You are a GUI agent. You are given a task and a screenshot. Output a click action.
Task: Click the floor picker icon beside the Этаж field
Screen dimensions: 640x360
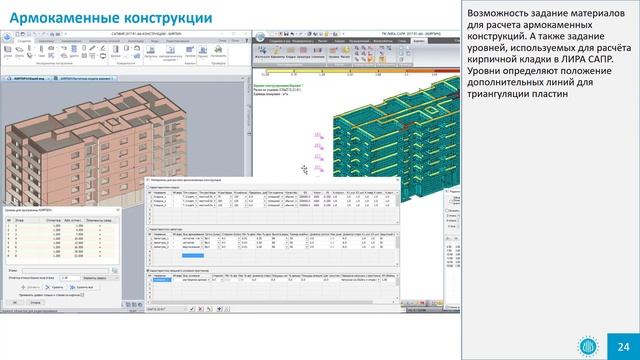pos(115,270)
